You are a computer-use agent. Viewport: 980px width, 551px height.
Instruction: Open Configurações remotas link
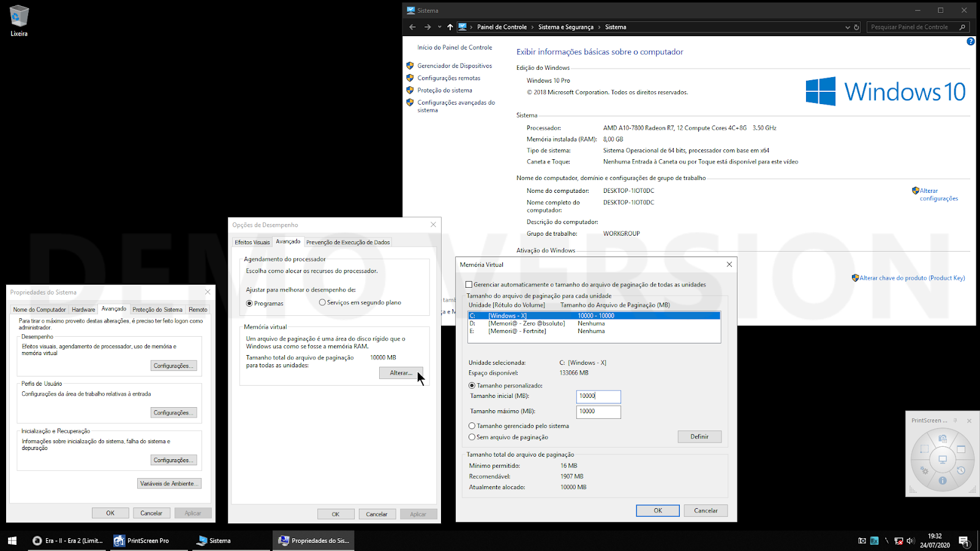449,78
